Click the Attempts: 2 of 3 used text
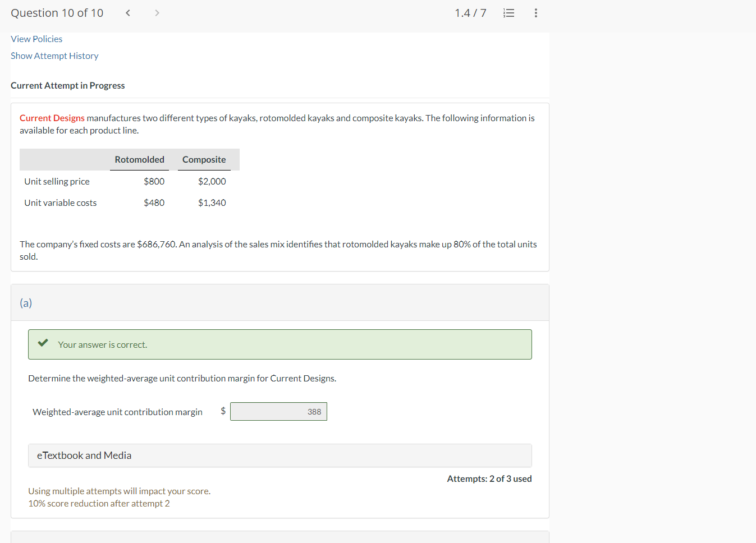The image size is (756, 543). [489, 478]
